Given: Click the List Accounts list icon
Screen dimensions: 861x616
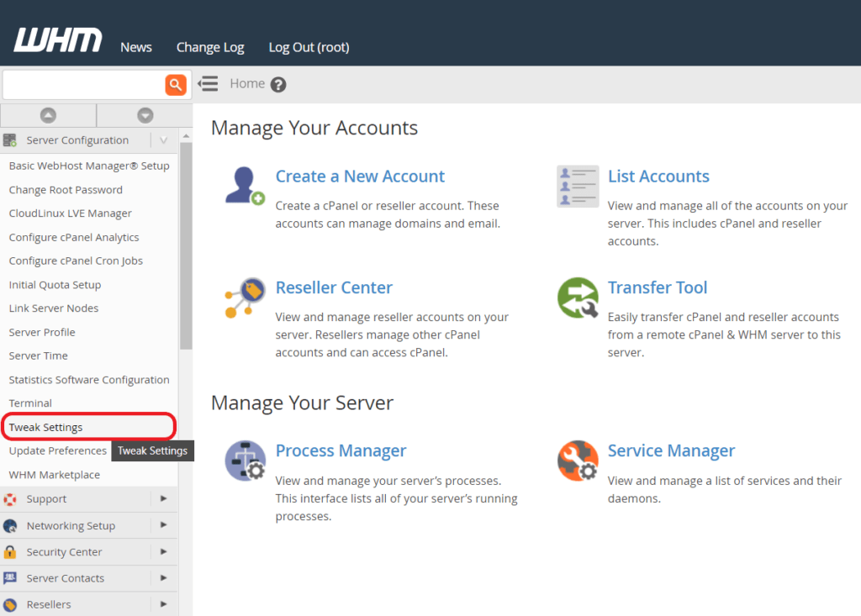Looking at the screenshot, I should point(578,186).
